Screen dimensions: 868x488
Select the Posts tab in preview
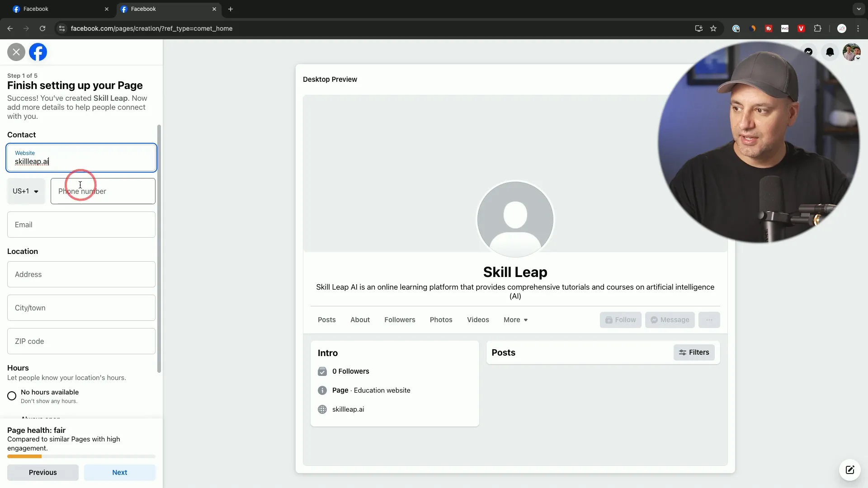click(x=327, y=320)
